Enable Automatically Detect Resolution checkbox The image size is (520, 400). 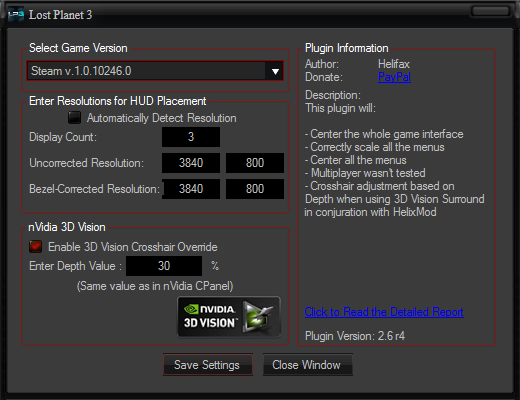(74, 117)
